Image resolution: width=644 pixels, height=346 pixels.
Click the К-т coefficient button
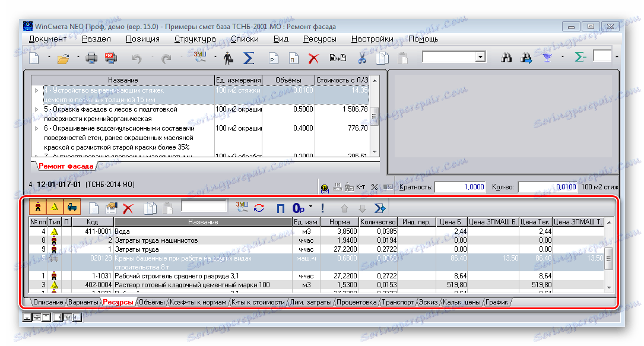click(x=361, y=187)
